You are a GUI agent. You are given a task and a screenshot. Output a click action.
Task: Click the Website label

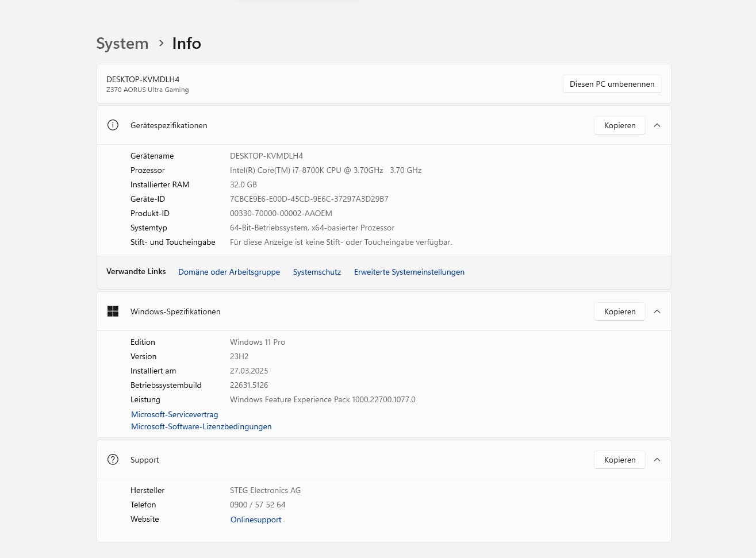(144, 519)
